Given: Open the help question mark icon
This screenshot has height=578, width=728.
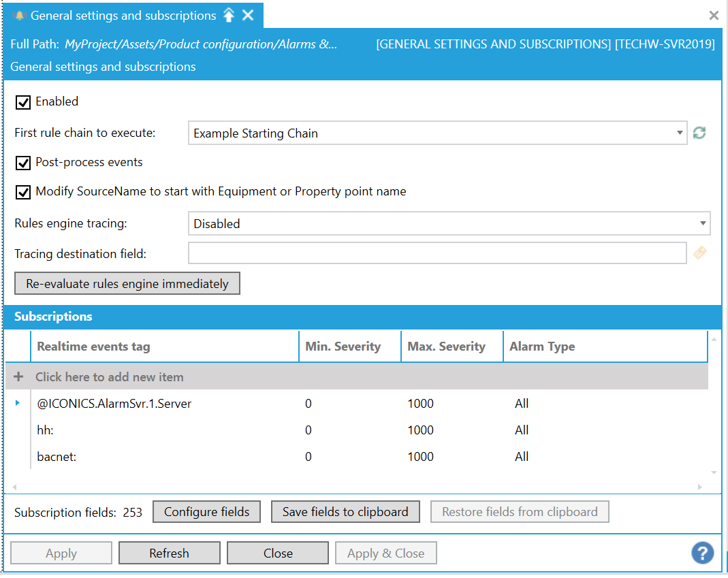Looking at the screenshot, I should 702,553.
